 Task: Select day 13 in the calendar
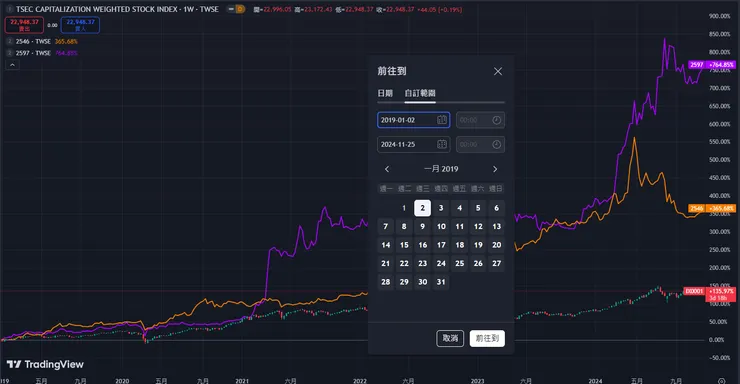tap(496, 226)
